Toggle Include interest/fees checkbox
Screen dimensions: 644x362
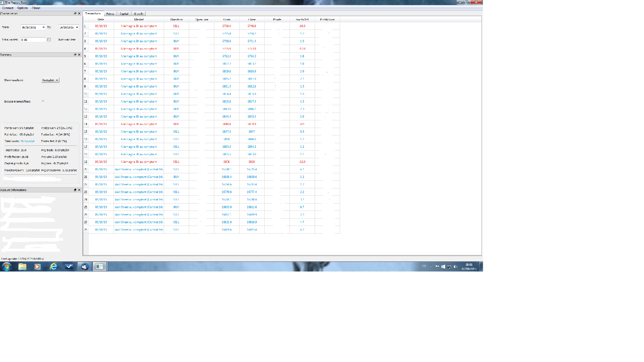43,101
